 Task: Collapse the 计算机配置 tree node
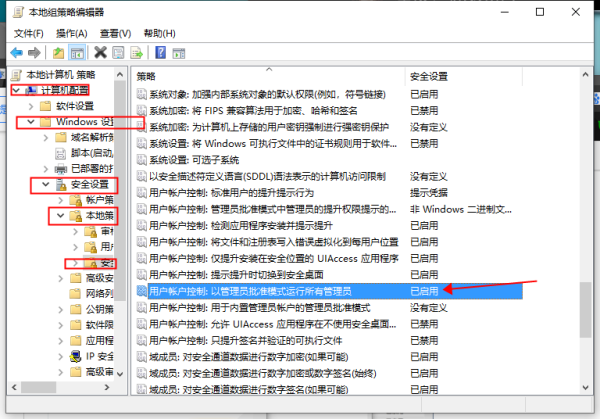16,90
